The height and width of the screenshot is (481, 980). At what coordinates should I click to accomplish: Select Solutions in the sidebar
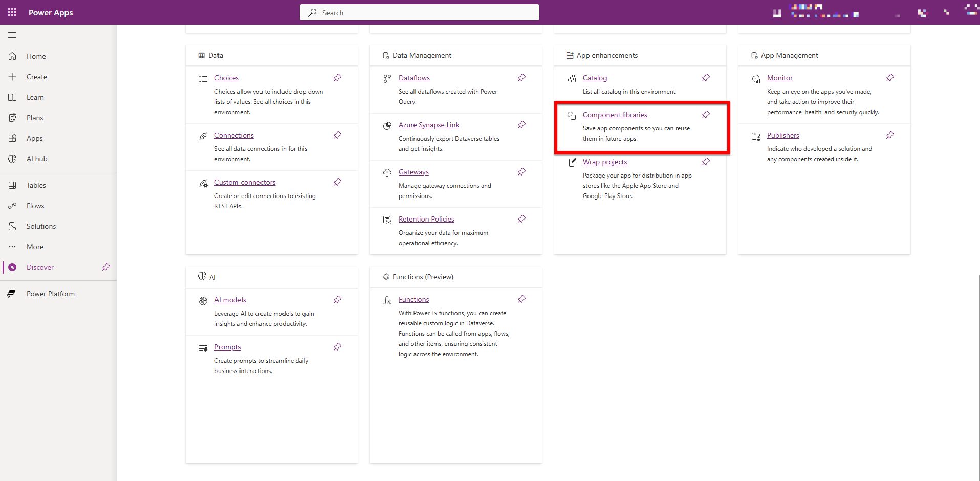tap(58, 226)
